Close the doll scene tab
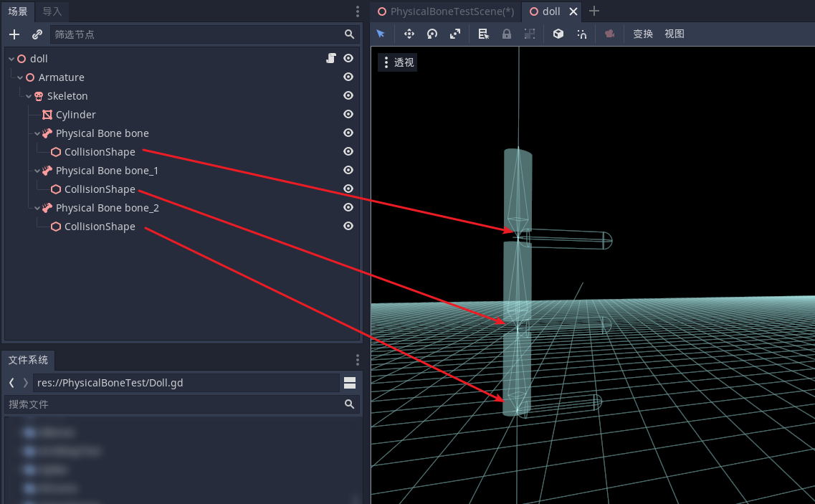 coord(573,11)
